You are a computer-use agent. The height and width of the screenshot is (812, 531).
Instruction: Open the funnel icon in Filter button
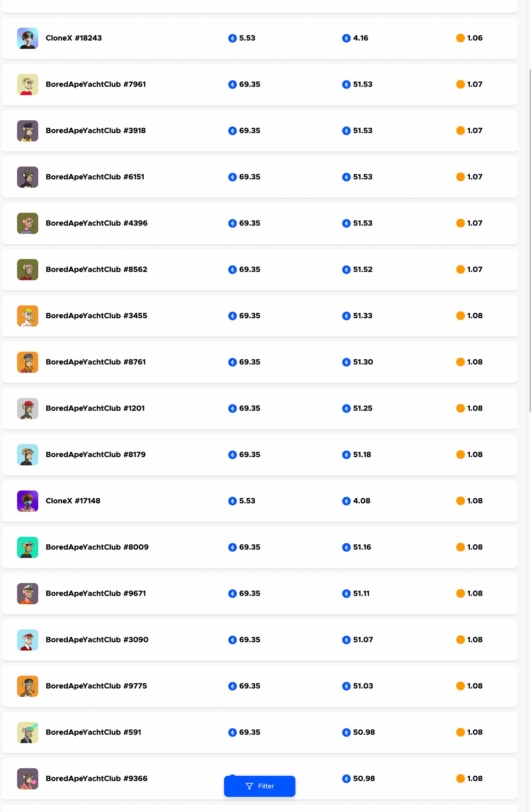coord(249,786)
